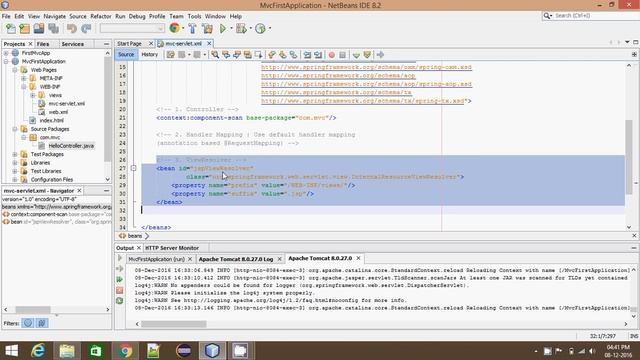
Task: Click the Stop Macro Recording square icon
Action: [x=343, y=55]
